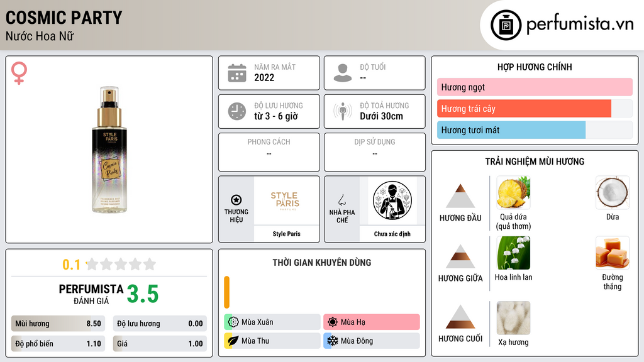644x362 pixels.
Task: Click the Thời gian khuyên dùng heading
Action: click(322, 263)
